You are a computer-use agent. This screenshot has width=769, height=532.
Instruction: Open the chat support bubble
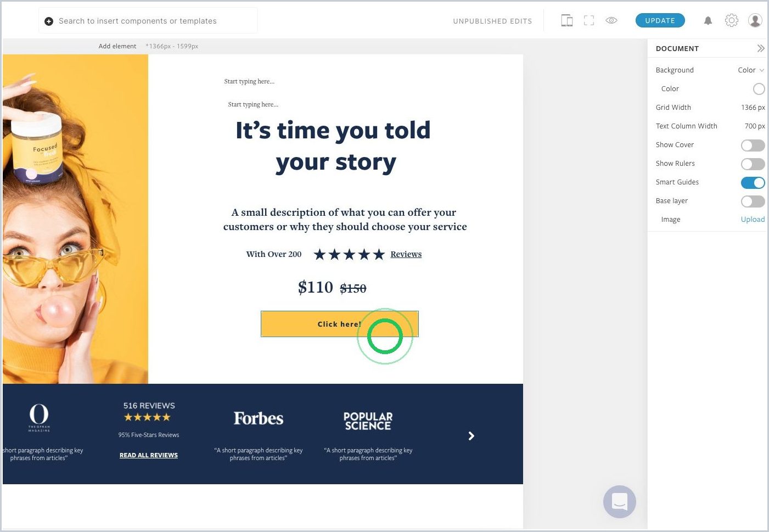(x=620, y=501)
